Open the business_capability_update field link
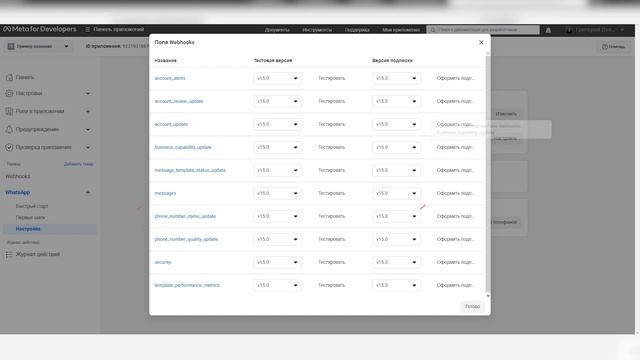Screen dimensions: 640x360 click(x=183, y=147)
